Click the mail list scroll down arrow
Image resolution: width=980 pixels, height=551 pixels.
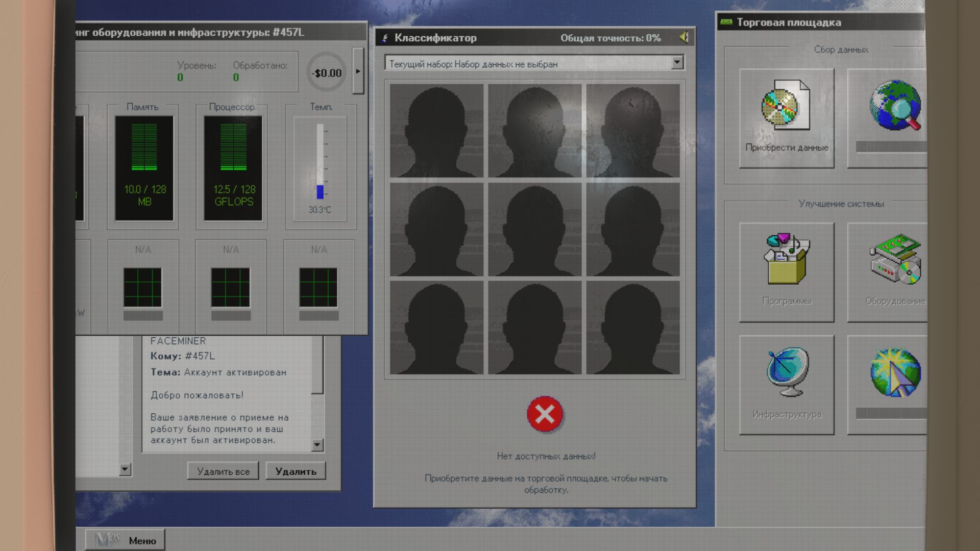click(x=125, y=469)
